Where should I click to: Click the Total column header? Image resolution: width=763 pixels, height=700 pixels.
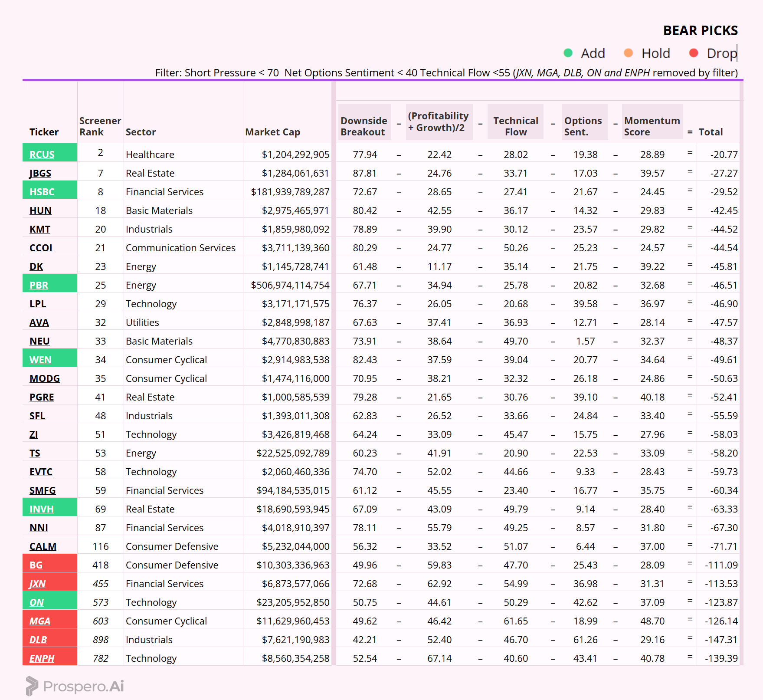point(711,132)
